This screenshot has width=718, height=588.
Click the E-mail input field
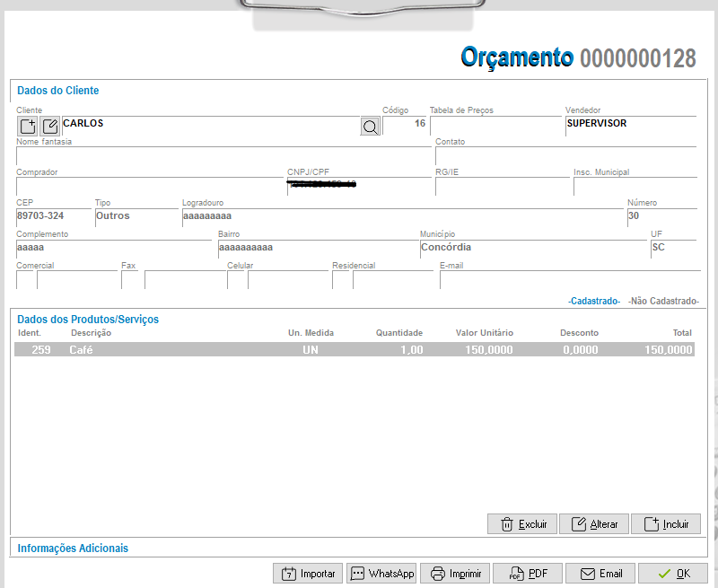pyautogui.click(x=569, y=279)
